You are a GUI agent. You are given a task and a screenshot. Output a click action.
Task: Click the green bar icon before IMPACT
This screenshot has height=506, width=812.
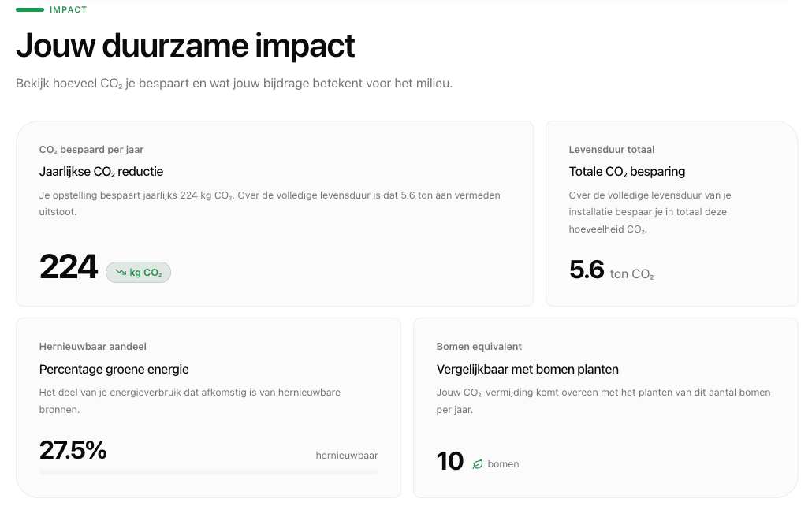[30, 9]
